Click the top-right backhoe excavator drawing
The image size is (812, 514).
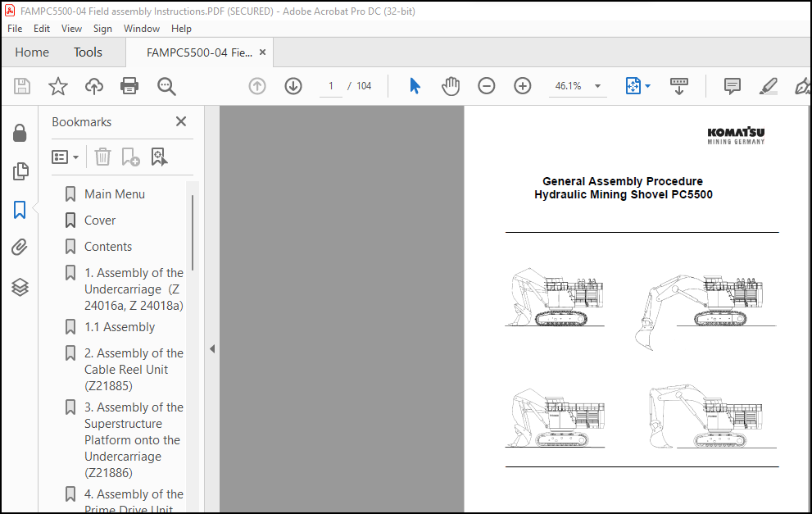[x=705, y=312]
